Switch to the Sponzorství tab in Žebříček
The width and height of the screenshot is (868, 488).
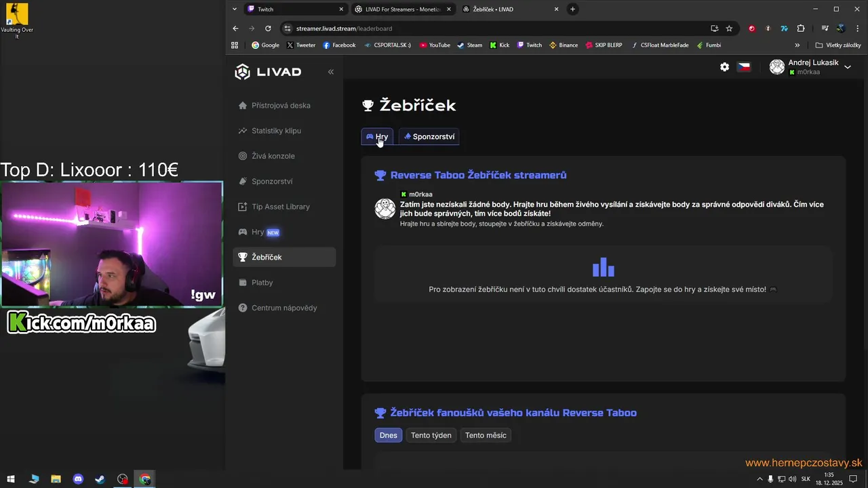[x=429, y=137]
